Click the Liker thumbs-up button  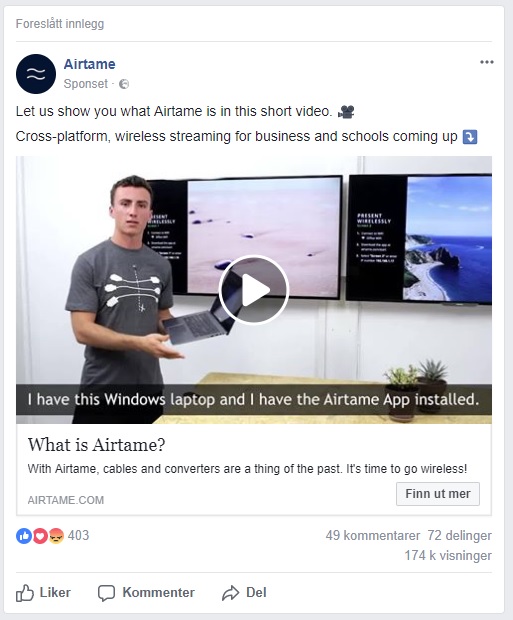pyautogui.click(x=43, y=593)
